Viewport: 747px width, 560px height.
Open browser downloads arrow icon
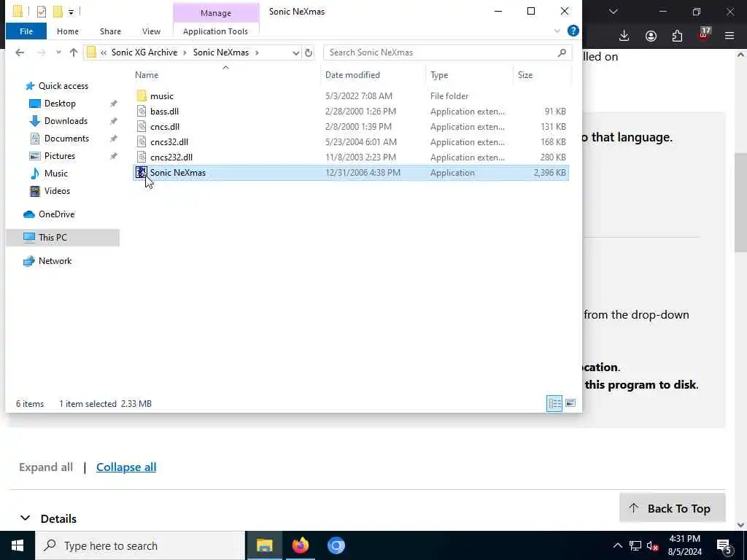pyautogui.click(x=624, y=36)
